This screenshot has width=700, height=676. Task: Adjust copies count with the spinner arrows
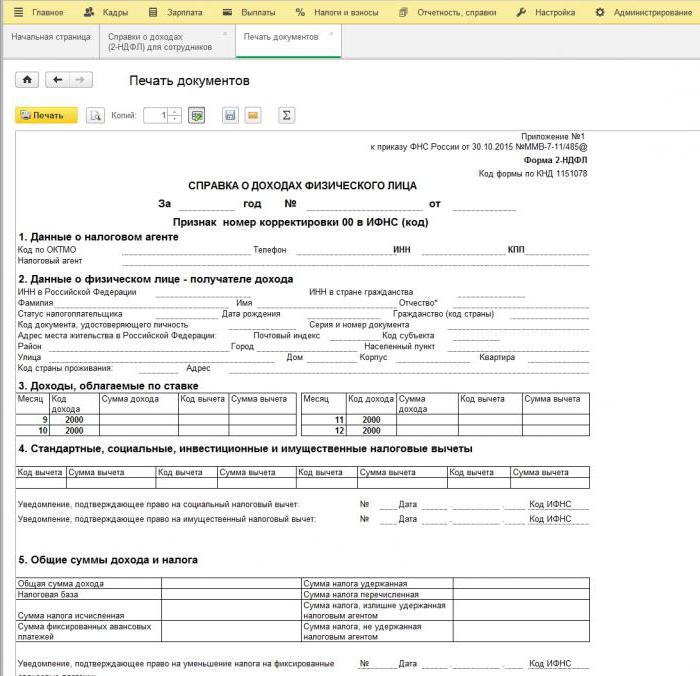[175, 115]
